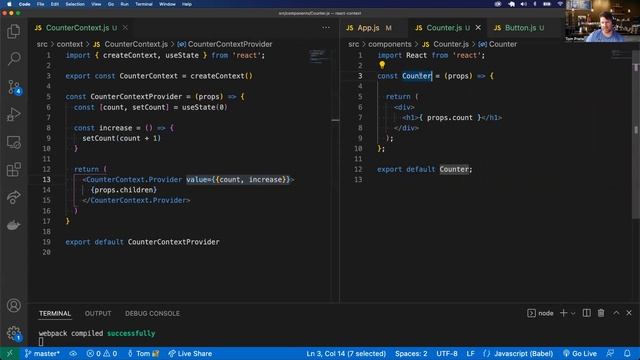
Task: Open the Extensions view
Action: coord(13,170)
